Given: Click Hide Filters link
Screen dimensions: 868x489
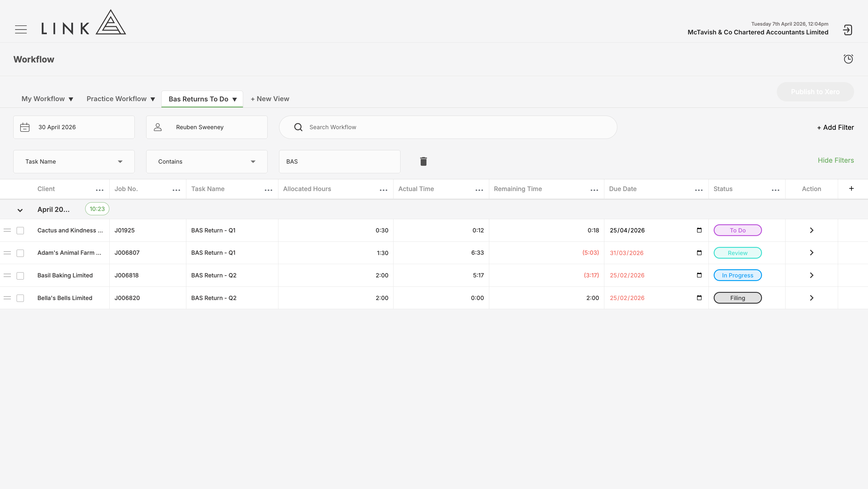Looking at the screenshot, I should pyautogui.click(x=836, y=160).
